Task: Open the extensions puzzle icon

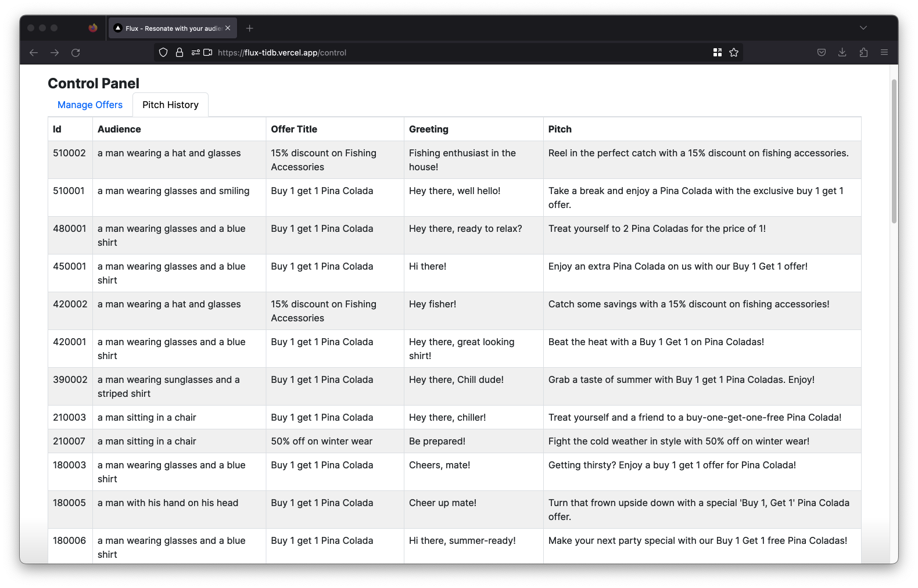Action: [863, 53]
